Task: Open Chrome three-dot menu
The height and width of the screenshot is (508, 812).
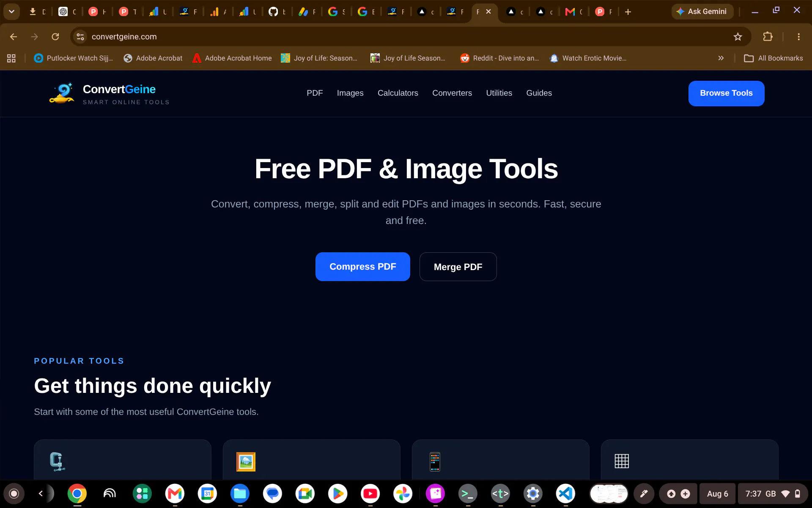Action: 798,37
